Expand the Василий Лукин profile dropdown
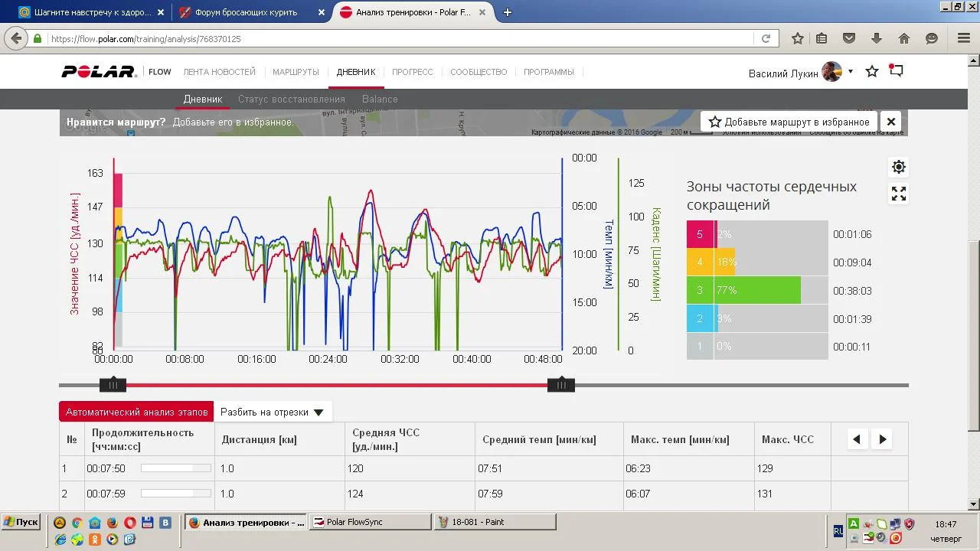Screen dimensions: 980x551 [x=850, y=72]
